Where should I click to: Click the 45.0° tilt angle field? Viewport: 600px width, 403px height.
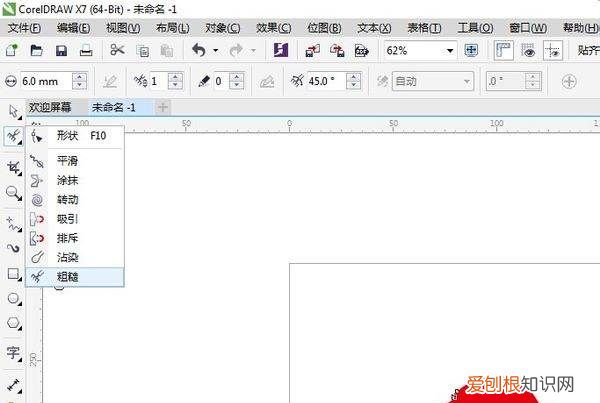[x=326, y=81]
